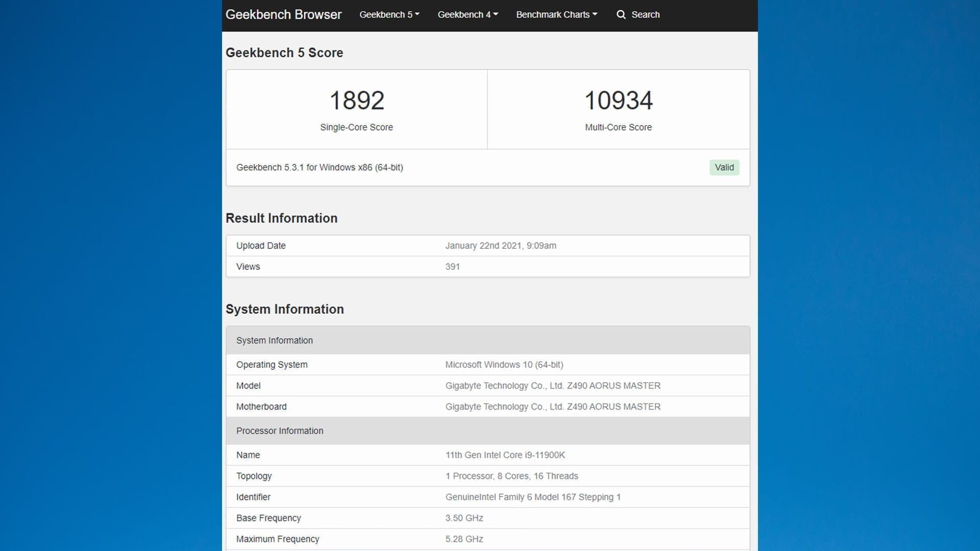980x551 pixels.
Task: Click the Motherboard row value
Action: point(552,407)
